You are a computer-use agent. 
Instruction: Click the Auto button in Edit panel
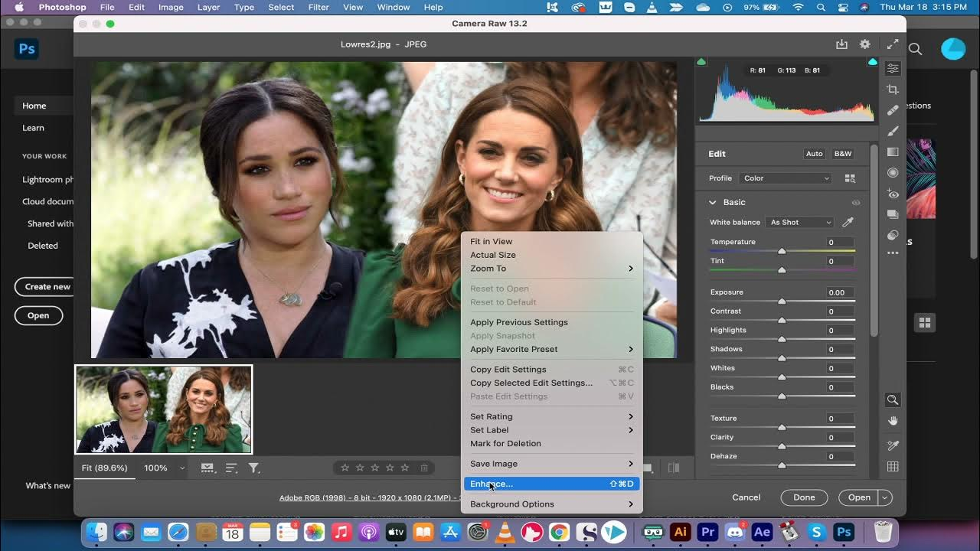814,154
